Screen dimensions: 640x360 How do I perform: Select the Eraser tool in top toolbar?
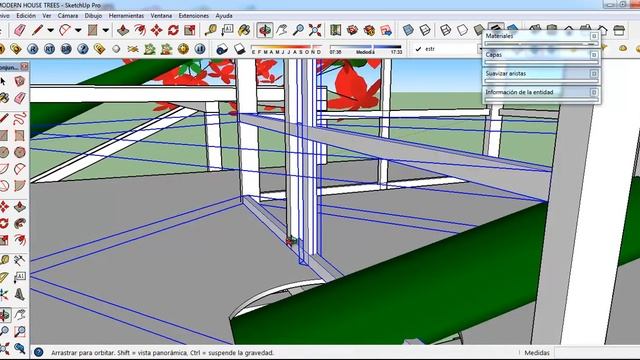click(20, 30)
